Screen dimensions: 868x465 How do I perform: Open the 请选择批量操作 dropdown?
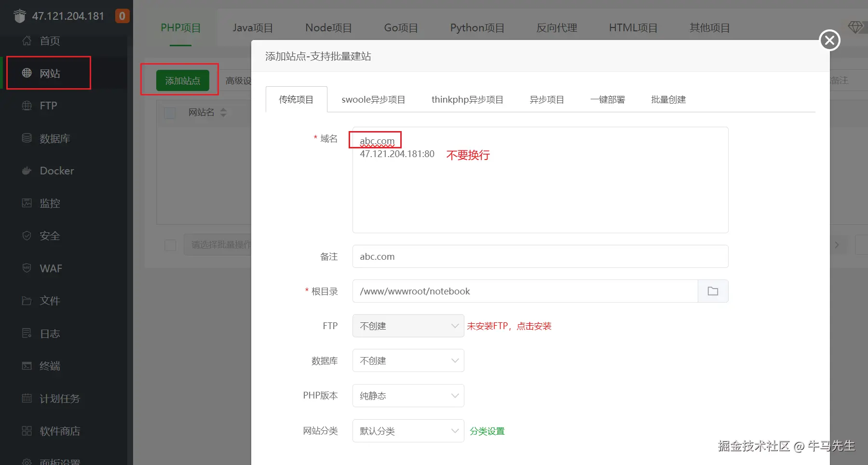218,245
